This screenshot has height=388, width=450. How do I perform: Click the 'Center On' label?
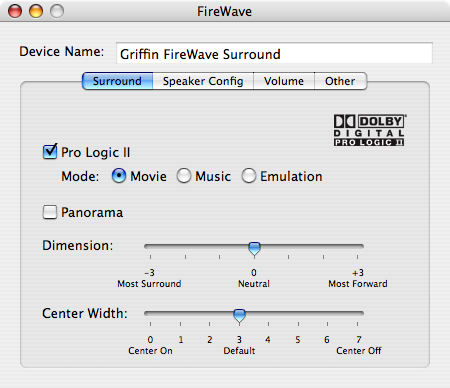click(x=150, y=351)
